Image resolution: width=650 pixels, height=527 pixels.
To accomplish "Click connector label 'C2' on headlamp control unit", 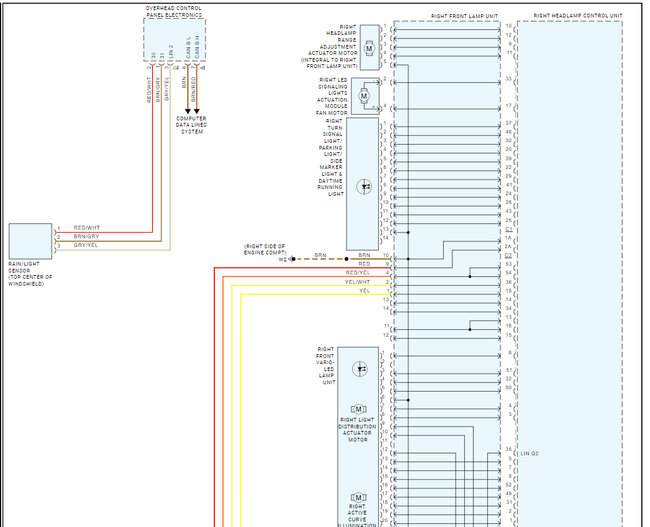I will pyautogui.click(x=509, y=255).
